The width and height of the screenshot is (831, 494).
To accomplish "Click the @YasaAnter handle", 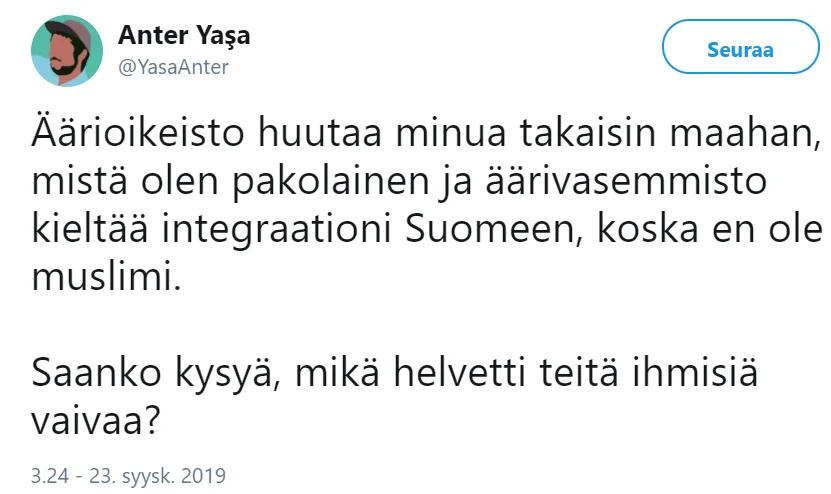I will (x=173, y=67).
